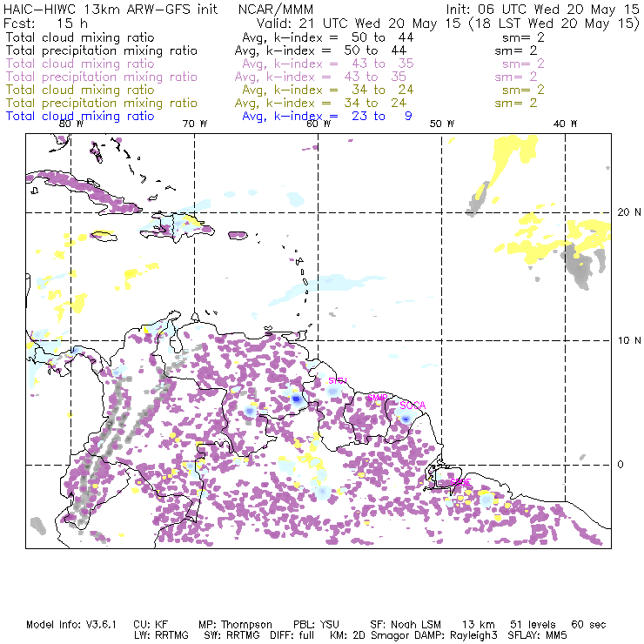Image resolution: width=644 pixels, height=644 pixels.
Task: Click the "SW: RRTMG" footer entry
Action: point(231,635)
